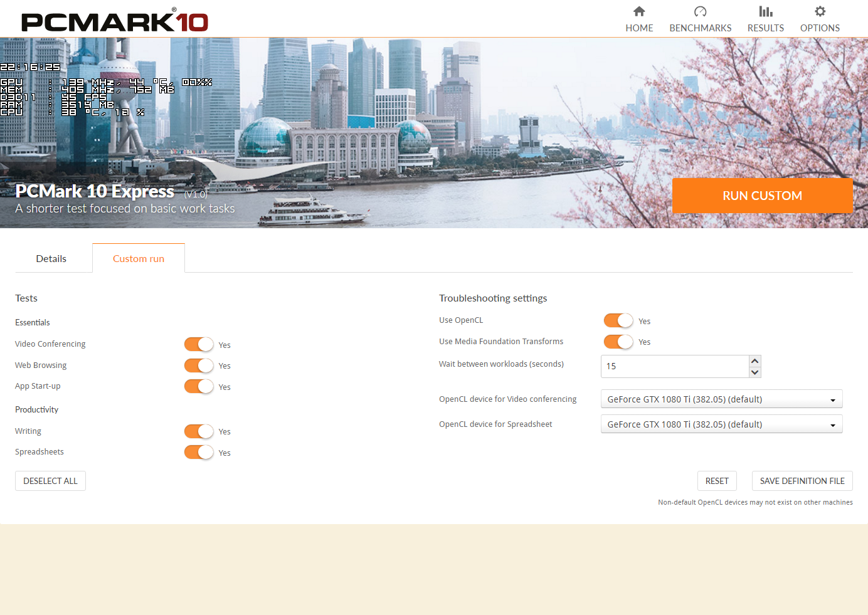Viewport: 868px width, 615px height.
Task: Switch to the Details tab
Action: point(51,258)
